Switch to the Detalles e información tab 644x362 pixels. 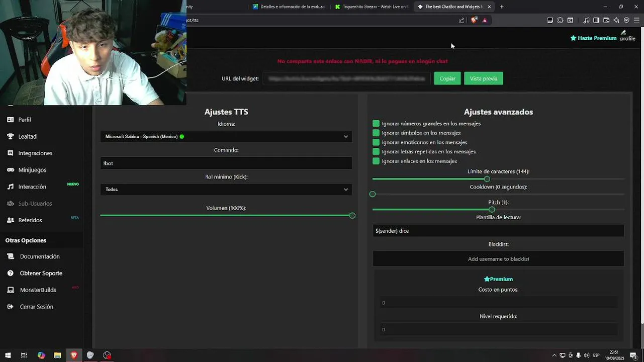(289, 7)
